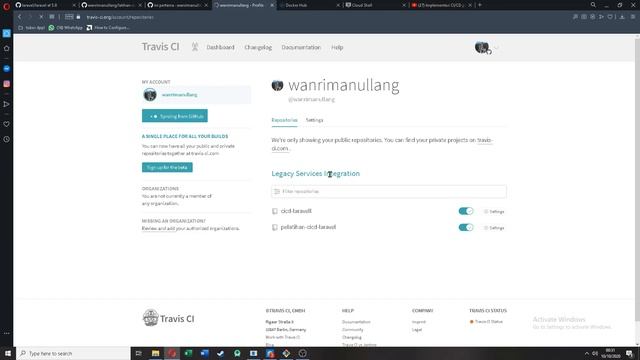Image resolution: width=640 pixels, height=360 pixels.
Task: Open Excel from the taskbar
Action: point(188,353)
